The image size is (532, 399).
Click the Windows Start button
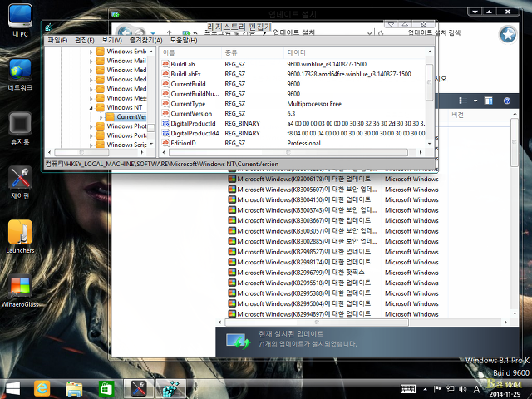coord(13,388)
